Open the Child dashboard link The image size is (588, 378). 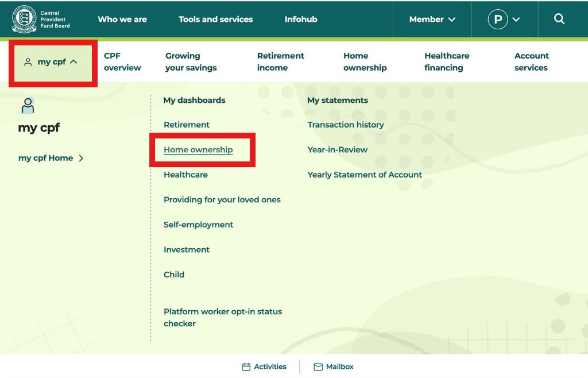click(x=174, y=275)
